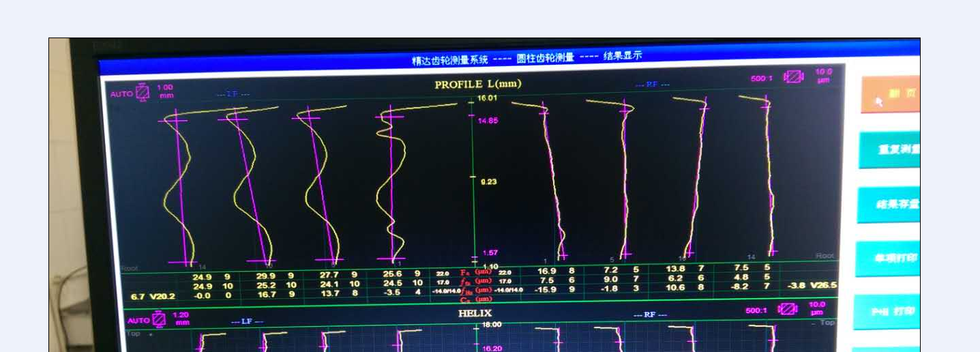This screenshot has height=352, width=980.
Task: Click the Ca (µm) row label
Action: [x=477, y=299]
